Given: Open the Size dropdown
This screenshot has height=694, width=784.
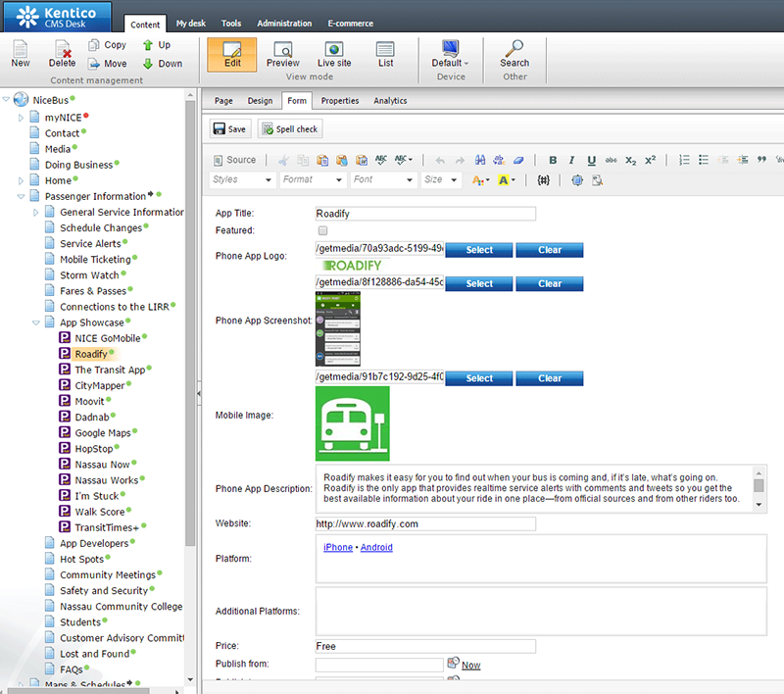Looking at the screenshot, I should (440, 179).
